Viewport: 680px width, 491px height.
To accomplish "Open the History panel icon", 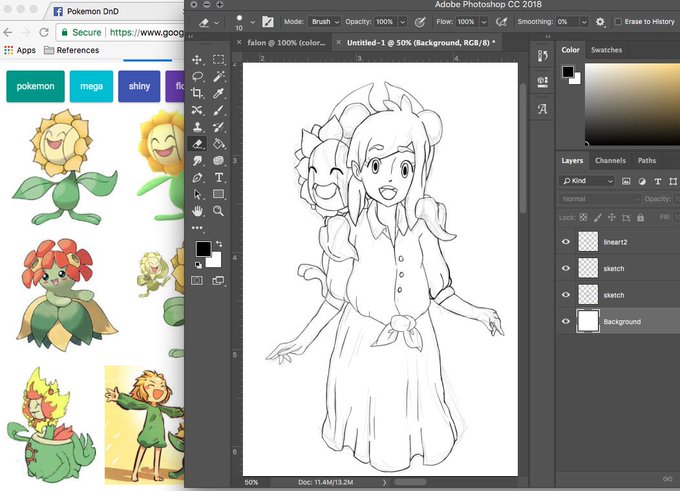I will tap(543, 56).
